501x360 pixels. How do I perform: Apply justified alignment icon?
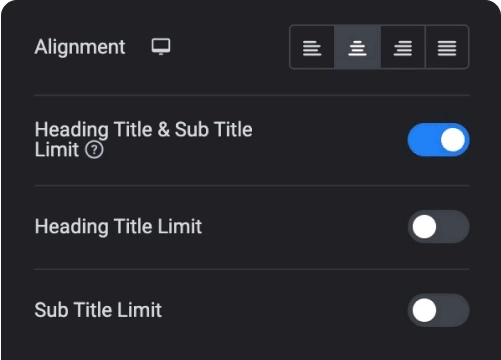447,47
